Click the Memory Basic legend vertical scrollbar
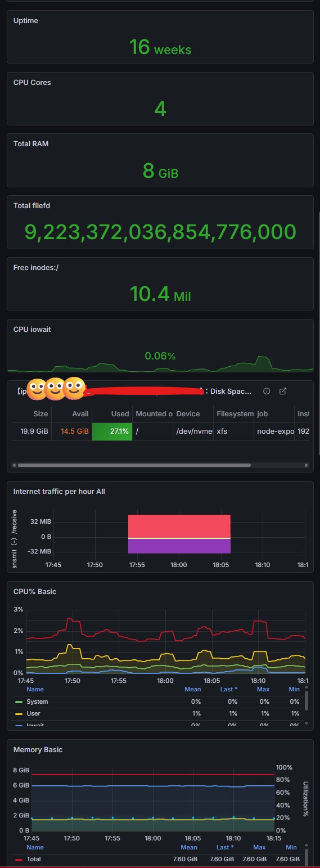Screen dimensions: 320x868 pyautogui.click(x=307, y=857)
